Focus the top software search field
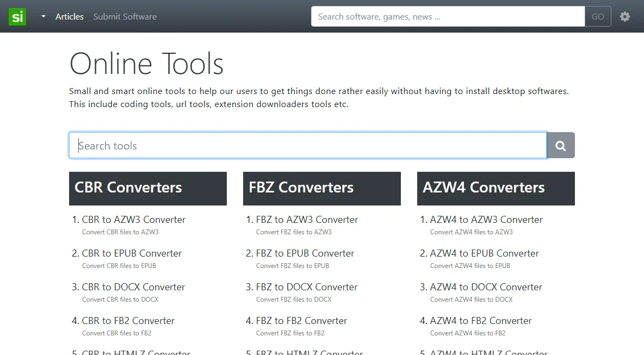Screen dimensions: 644x355 point(448,16)
